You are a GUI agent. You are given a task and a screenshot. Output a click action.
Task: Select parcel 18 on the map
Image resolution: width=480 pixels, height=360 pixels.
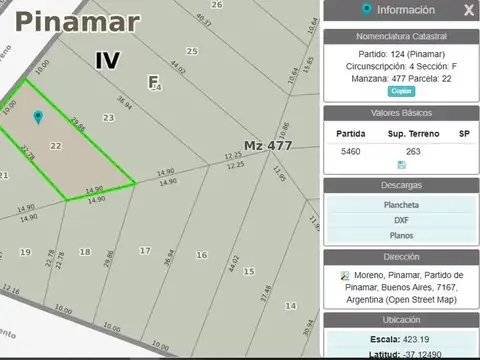pos(85,252)
